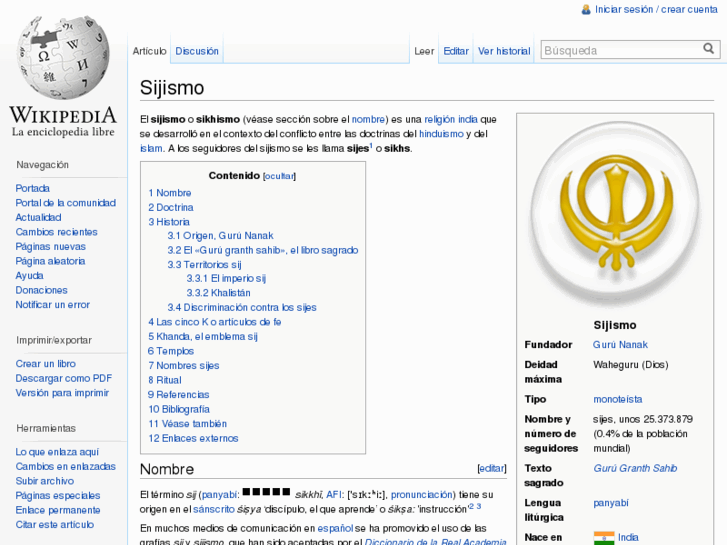The image size is (727, 545).
Task: Click Crear un libro
Action: point(45,364)
